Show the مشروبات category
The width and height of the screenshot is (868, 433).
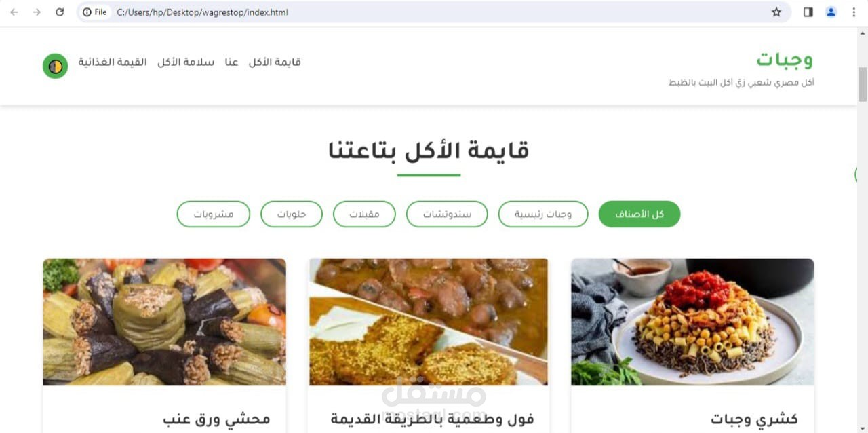(x=214, y=214)
